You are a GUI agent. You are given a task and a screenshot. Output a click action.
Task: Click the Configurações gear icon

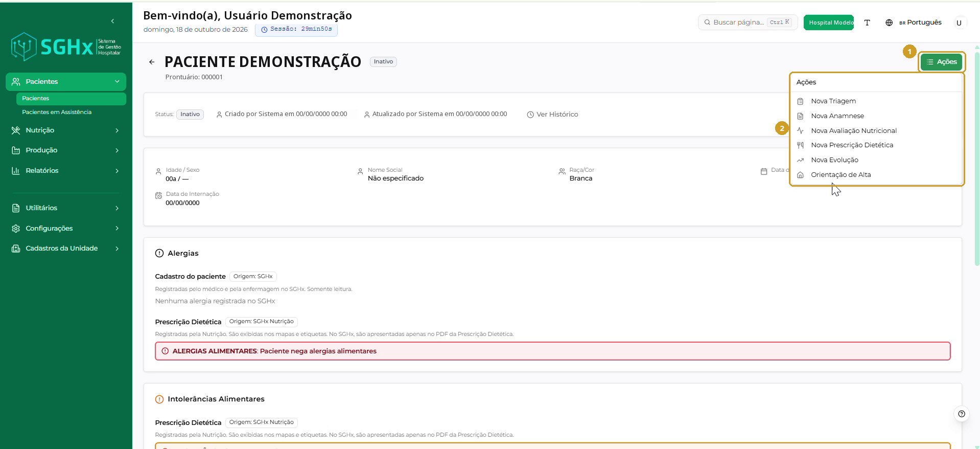[16, 229]
